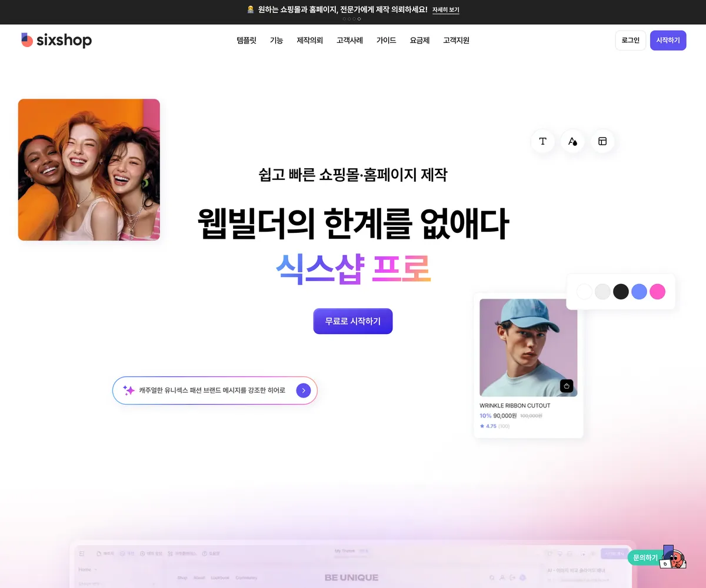Image resolution: width=706 pixels, height=588 pixels.
Task: Click the 10% discount label
Action: coord(485,416)
